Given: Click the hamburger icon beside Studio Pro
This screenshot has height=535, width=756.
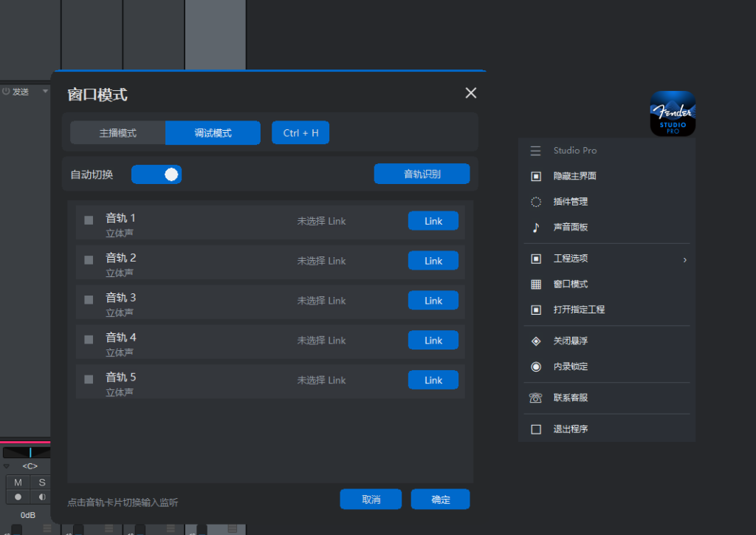Looking at the screenshot, I should pyautogui.click(x=536, y=151).
